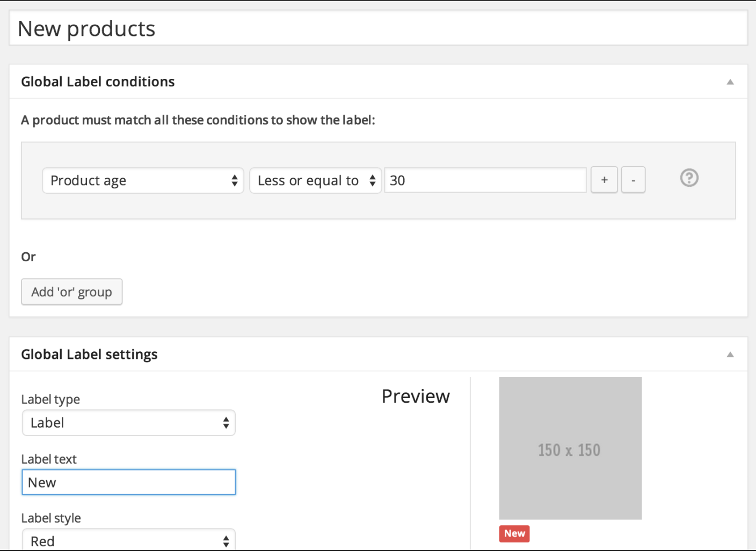Click the Label text field containing "New"
Screen dimensions: 756x551
[x=128, y=482]
